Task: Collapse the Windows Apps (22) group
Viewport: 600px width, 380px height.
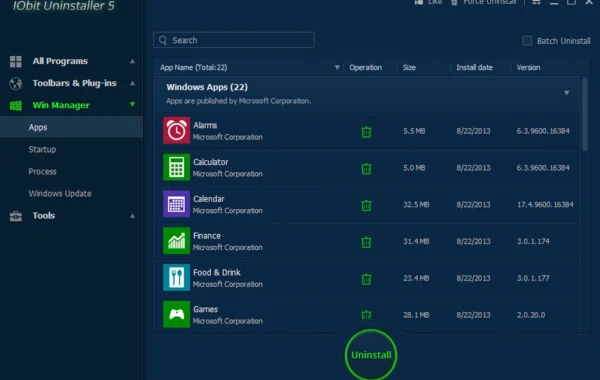Action: coord(566,93)
